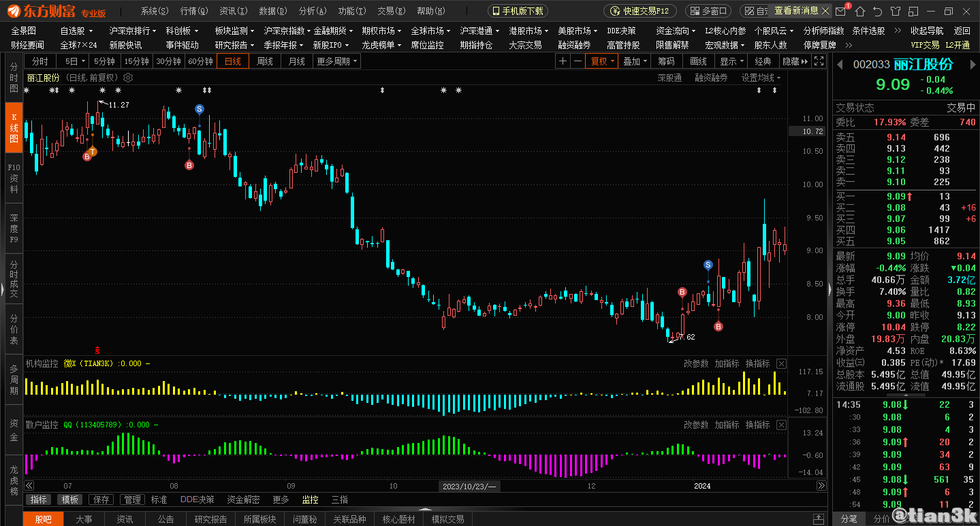Screen dimensions: 980x526
Task: Open F10资料 in left sidebar
Action: (x=14, y=178)
